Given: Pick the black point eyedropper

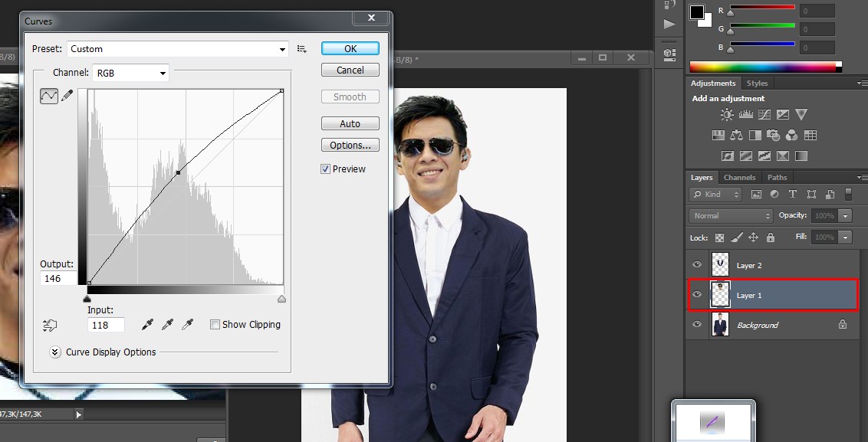Looking at the screenshot, I should pos(148,325).
